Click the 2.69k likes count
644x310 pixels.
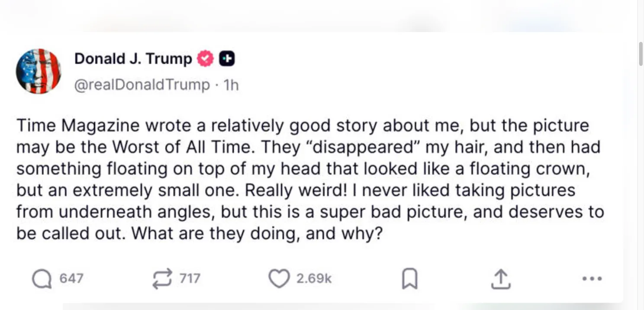[314, 278]
